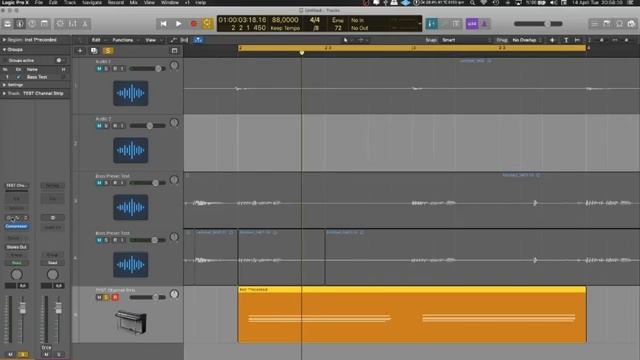This screenshot has height=360, width=640.
Task: Open the Mixer from the control bar
Action: point(73,24)
